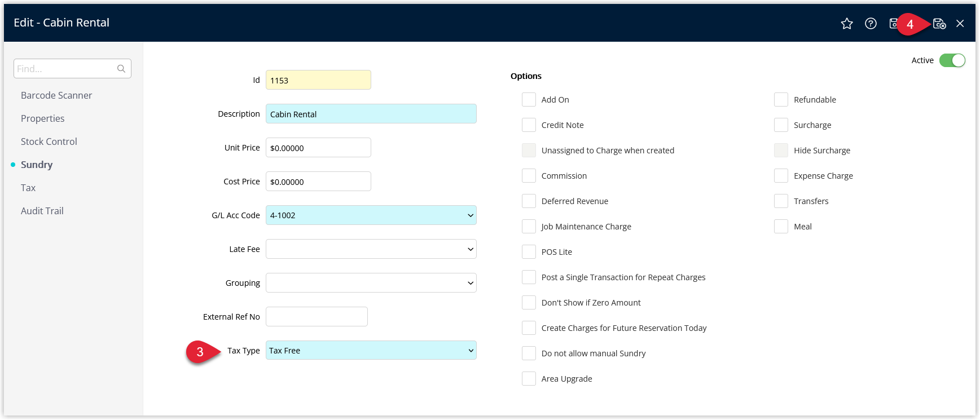Open the Tax Type dropdown
The image size is (980, 420).
[x=371, y=351]
